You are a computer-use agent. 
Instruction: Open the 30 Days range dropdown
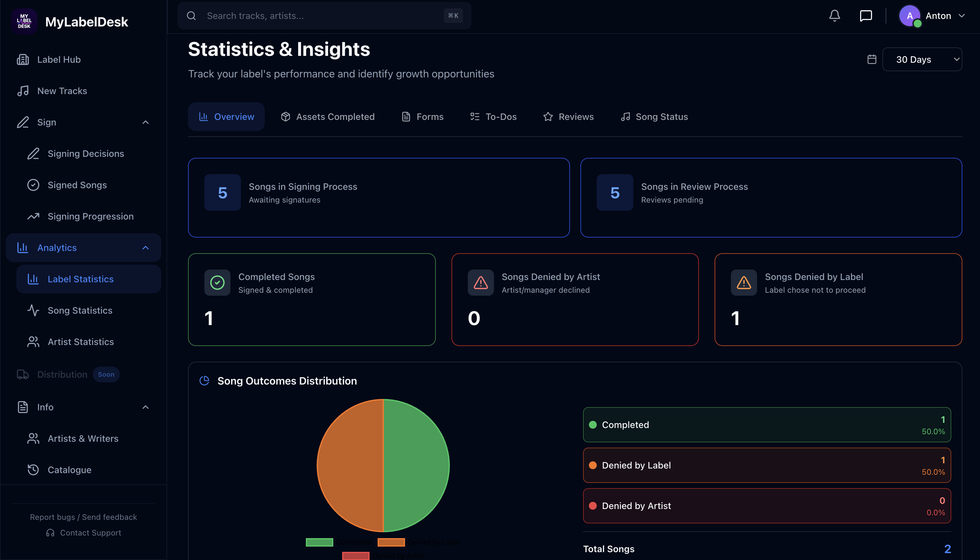pyautogui.click(x=922, y=59)
